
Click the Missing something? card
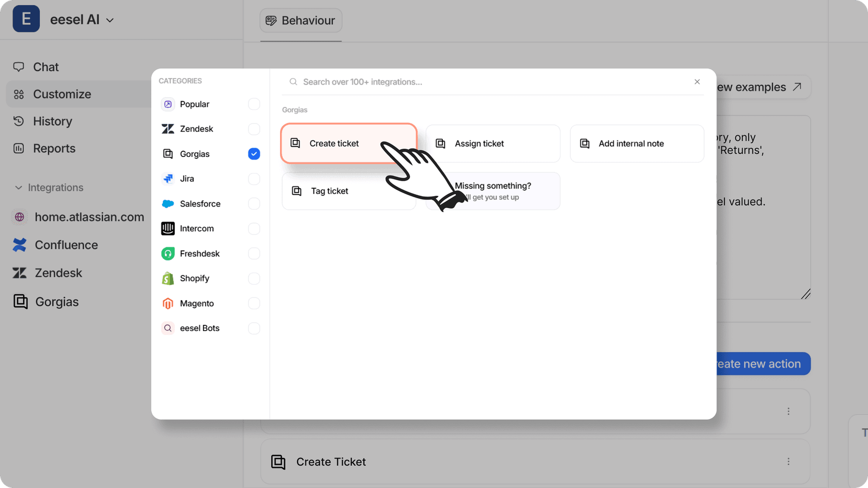pyautogui.click(x=493, y=191)
